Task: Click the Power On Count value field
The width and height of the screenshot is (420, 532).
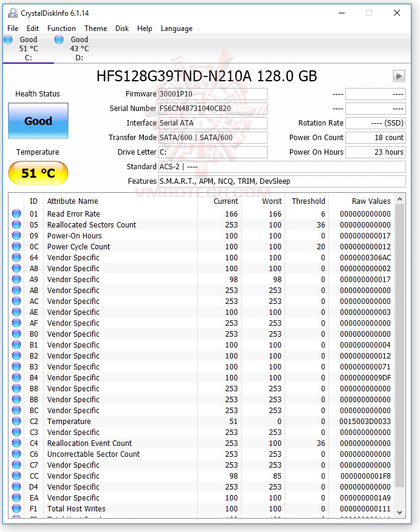Action: pyautogui.click(x=376, y=138)
